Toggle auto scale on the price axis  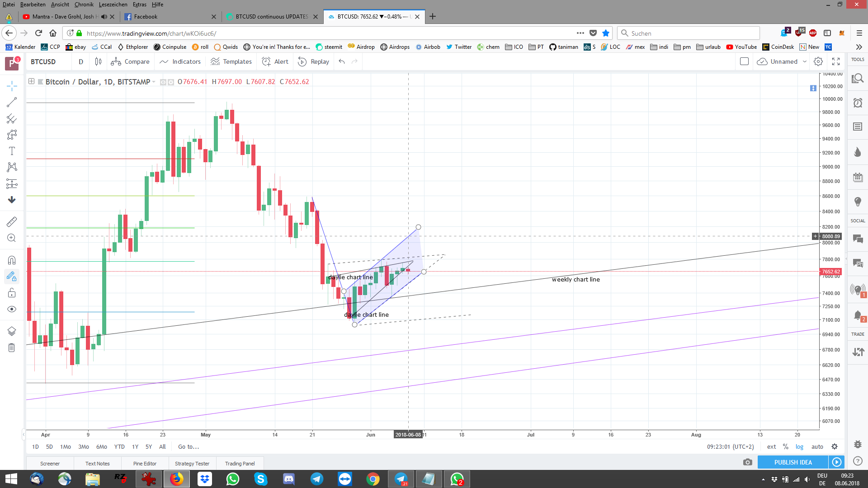pos(817,446)
